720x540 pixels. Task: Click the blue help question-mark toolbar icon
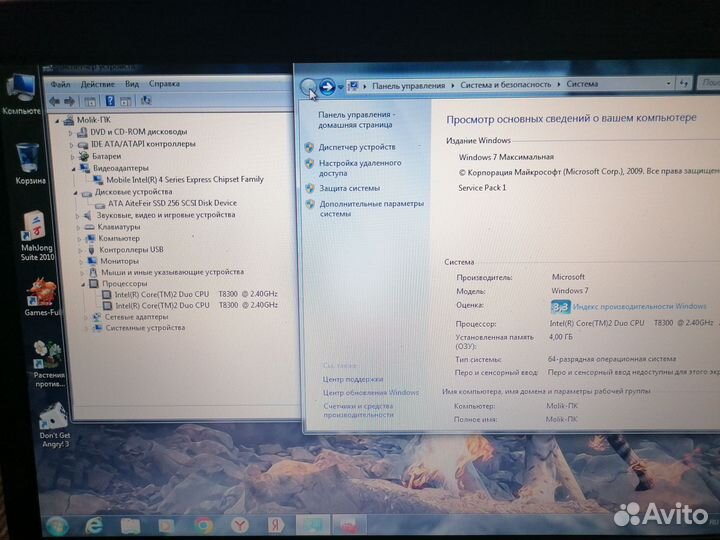pos(110,101)
